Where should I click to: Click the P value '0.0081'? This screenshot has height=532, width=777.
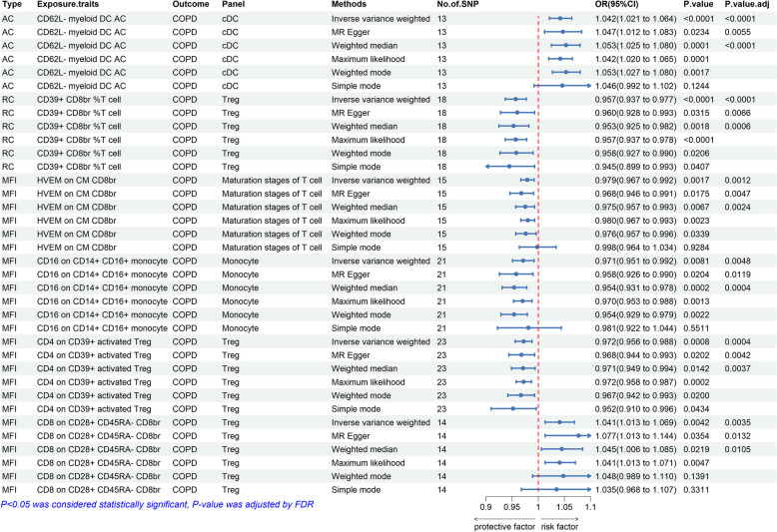[696, 262]
